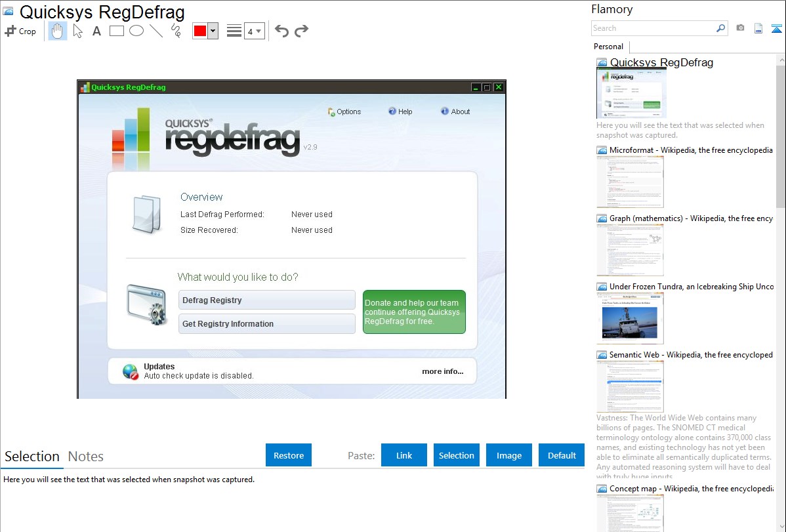This screenshot has width=786, height=532.
Task: Pick the rectangle drawing tool
Action: click(116, 31)
